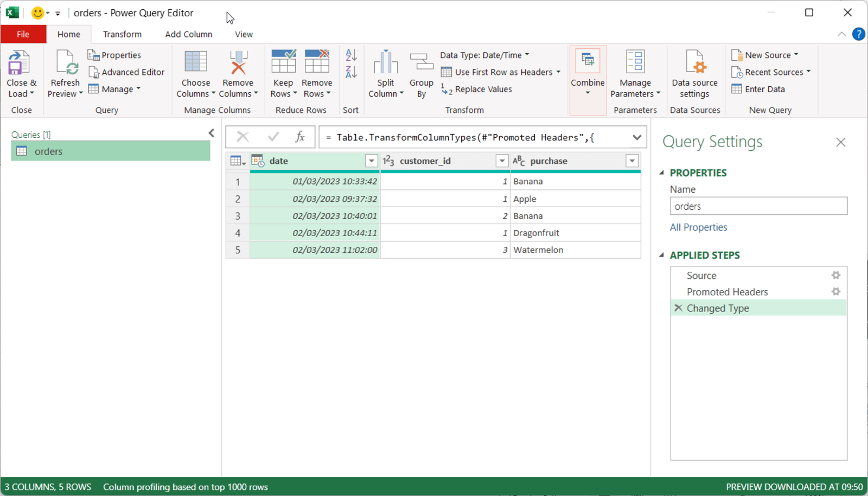Screen dimensions: 868x496
Task: Open Promoted Headers step settings gear
Action: tap(836, 291)
